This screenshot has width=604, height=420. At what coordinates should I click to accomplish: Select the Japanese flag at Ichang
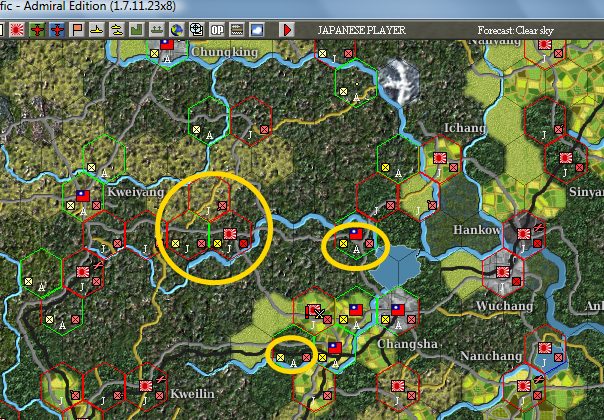440,158
